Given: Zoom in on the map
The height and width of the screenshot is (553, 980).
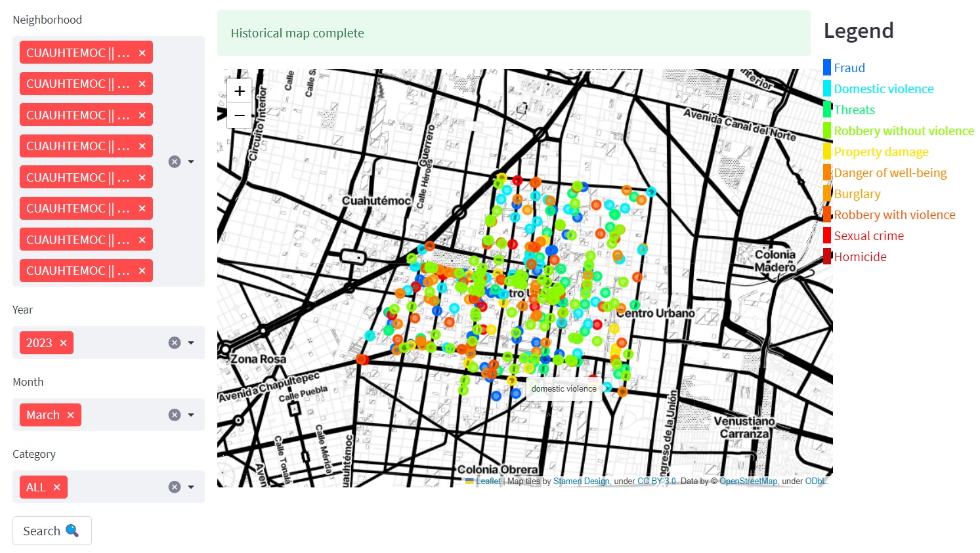Looking at the screenshot, I should 240,91.
